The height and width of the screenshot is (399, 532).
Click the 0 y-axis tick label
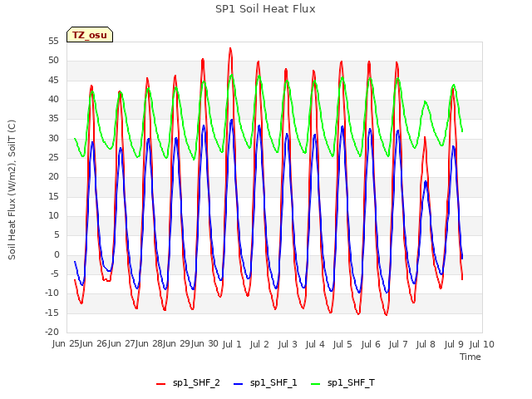57,254
